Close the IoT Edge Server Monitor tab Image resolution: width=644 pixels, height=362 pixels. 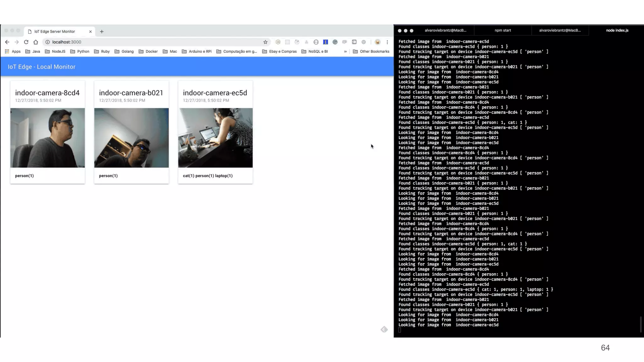point(90,31)
